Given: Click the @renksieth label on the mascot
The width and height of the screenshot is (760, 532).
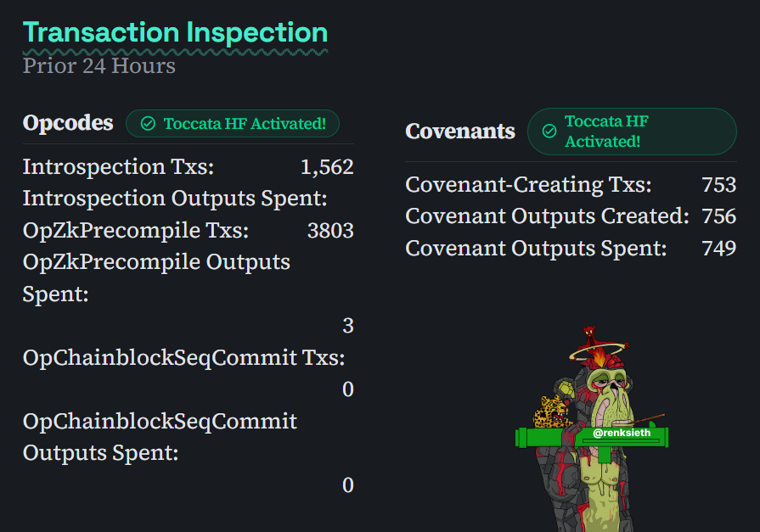Looking at the screenshot, I should (622, 432).
